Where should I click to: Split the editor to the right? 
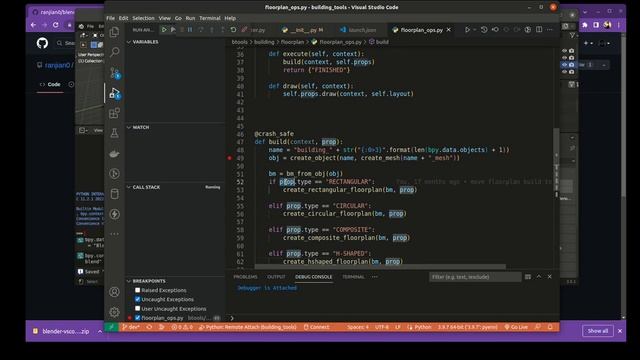pyautogui.click(x=539, y=30)
